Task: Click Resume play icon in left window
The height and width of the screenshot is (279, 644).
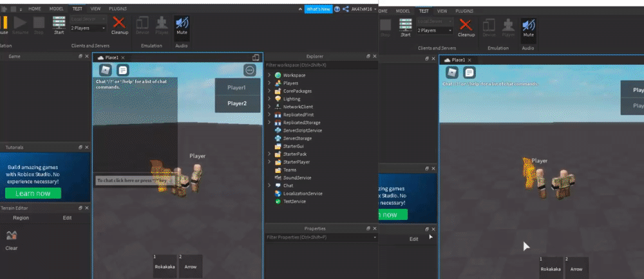Action: coord(20,22)
